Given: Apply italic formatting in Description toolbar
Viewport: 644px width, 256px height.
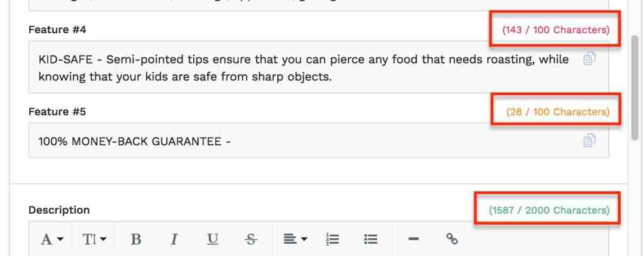Looking at the screenshot, I should point(174,239).
